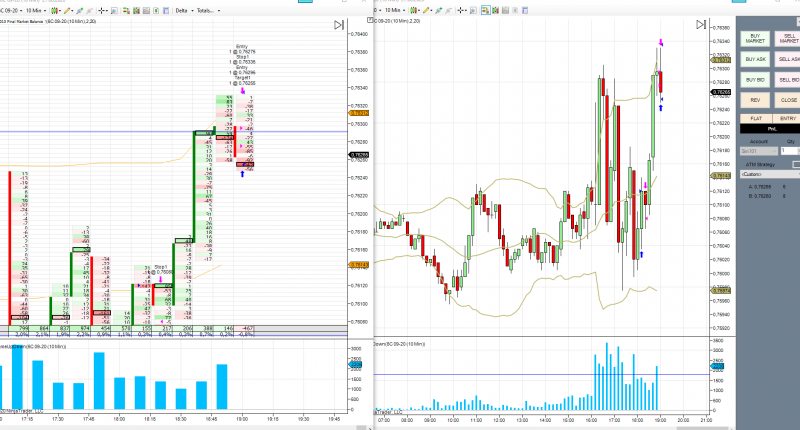Click bid price B: 0,76260 in Chart Trader
800x430 pixels.
(x=760, y=196)
